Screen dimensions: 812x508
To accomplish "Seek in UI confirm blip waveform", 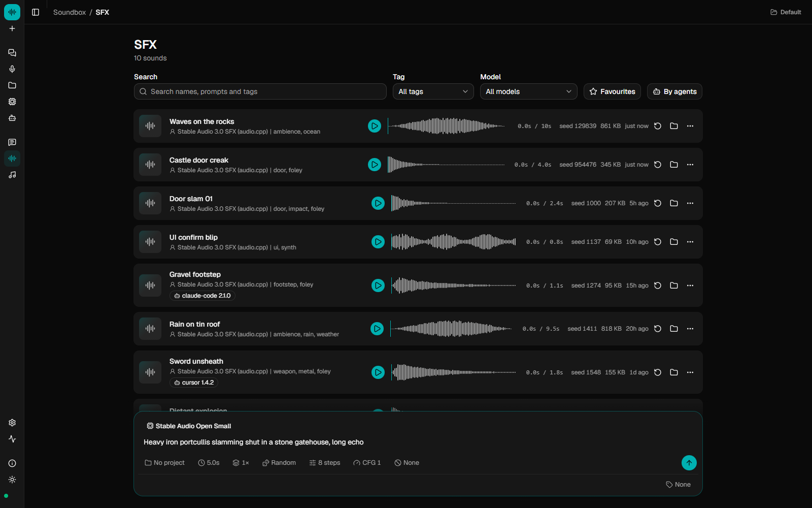I will (453, 242).
